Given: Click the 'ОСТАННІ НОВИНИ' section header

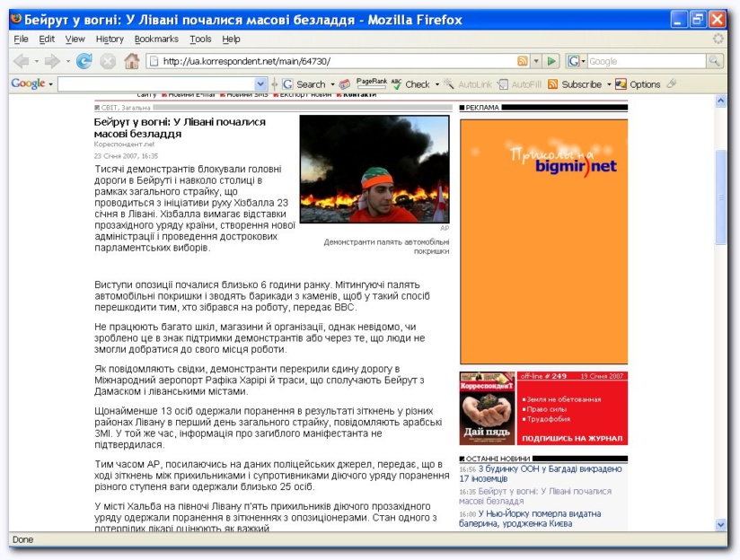Looking at the screenshot, I should pyautogui.click(x=498, y=459).
